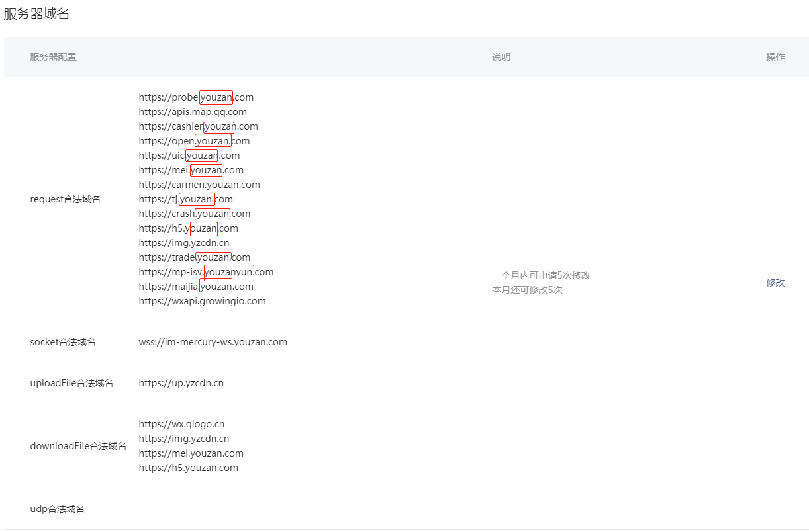This screenshot has height=532, width=809.
Task: Click the 修改 link in the 操作 column
Action: pyautogui.click(x=775, y=283)
